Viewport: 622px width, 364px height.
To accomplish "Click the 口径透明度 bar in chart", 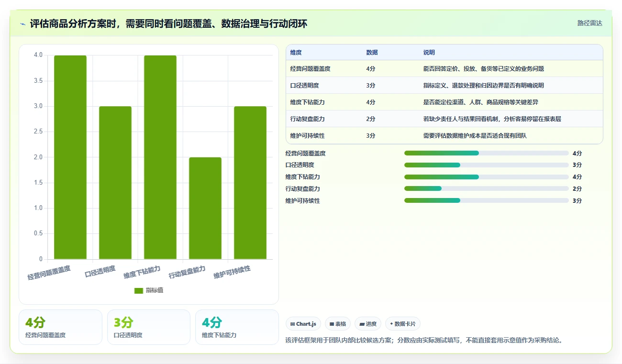I will click(x=115, y=183).
